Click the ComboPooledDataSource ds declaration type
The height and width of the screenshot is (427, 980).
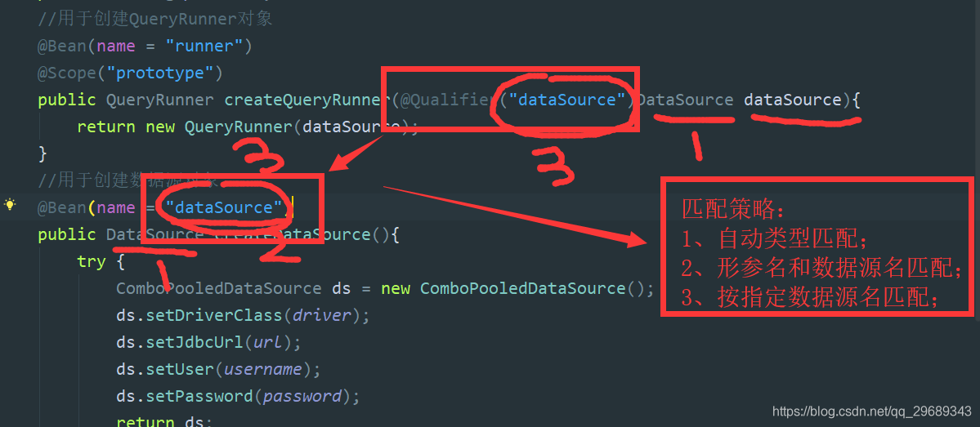tap(218, 288)
